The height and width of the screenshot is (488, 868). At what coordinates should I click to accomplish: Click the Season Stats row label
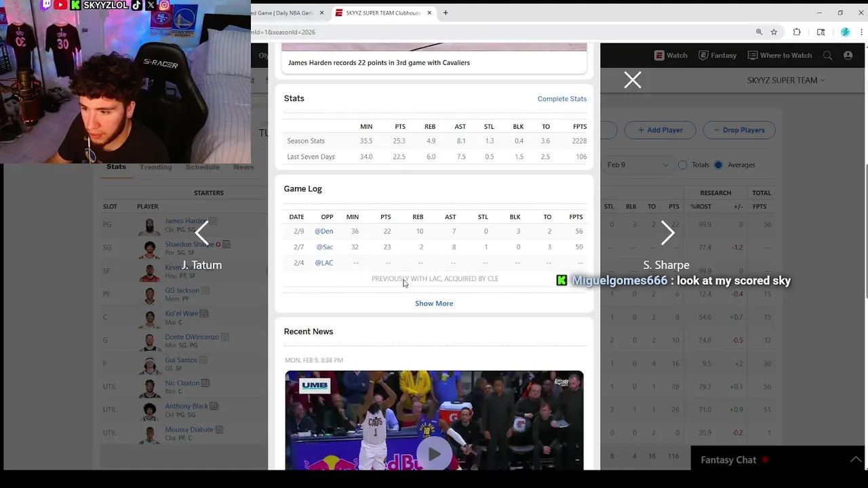pos(306,141)
